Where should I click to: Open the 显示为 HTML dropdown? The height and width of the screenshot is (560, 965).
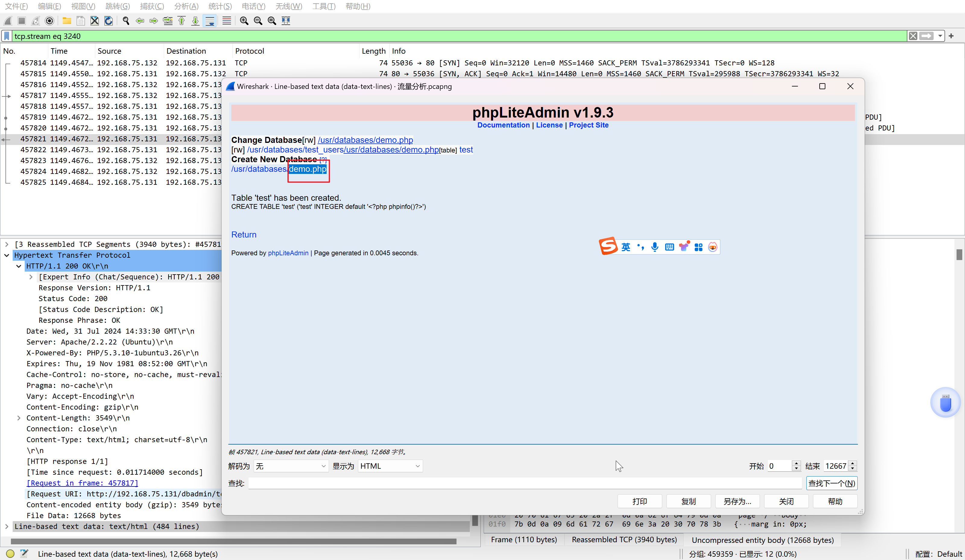pyautogui.click(x=390, y=466)
